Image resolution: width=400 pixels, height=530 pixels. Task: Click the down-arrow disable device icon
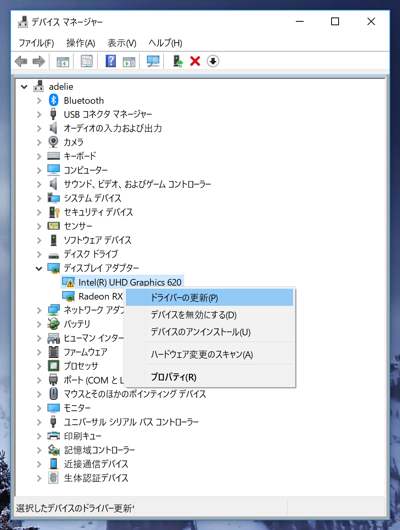click(x=213, y=61)
